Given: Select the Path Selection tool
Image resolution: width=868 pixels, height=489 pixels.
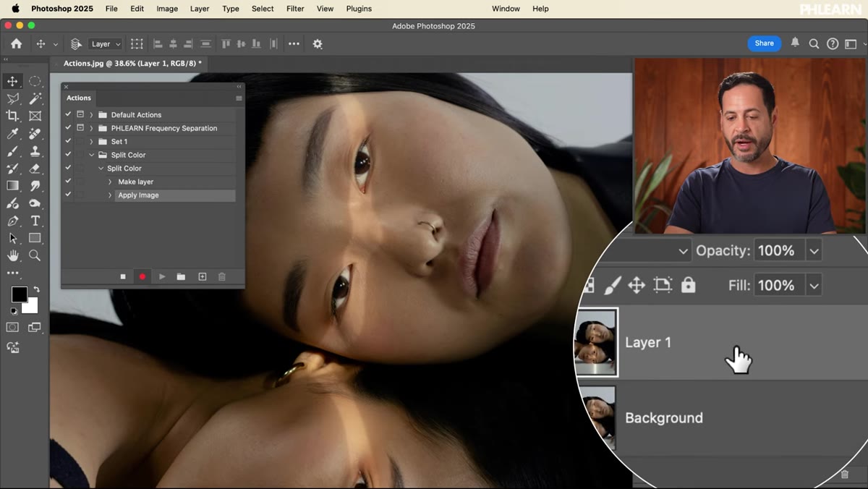Looking at the screenshot, I should click(12, 238).
